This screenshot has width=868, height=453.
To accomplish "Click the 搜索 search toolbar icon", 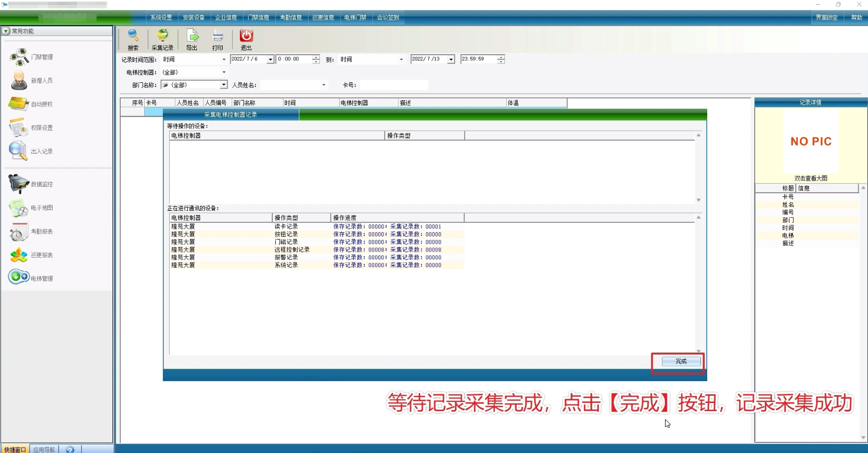I will pyautogui.click(x=133, y=40).
